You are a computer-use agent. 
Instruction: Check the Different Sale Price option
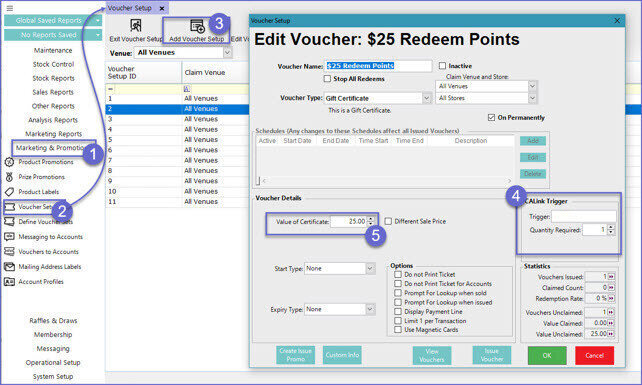pos(388,221)
